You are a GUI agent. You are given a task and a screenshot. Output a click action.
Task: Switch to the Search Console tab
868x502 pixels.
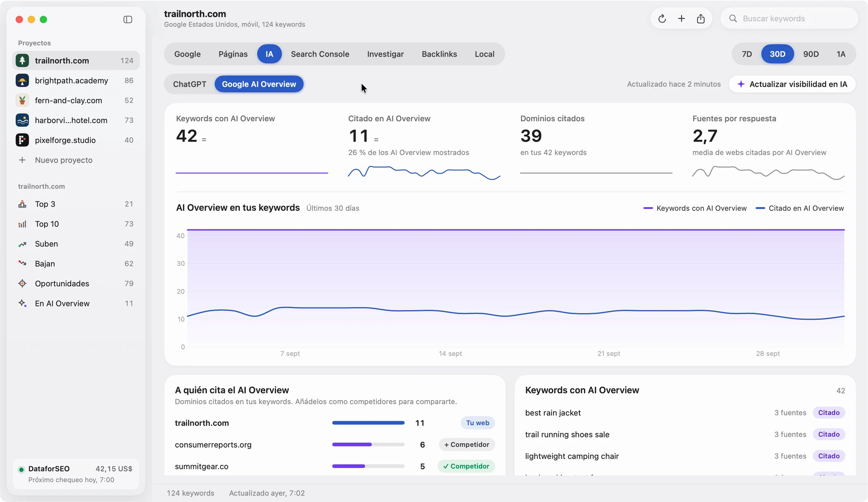click(320, 54)
